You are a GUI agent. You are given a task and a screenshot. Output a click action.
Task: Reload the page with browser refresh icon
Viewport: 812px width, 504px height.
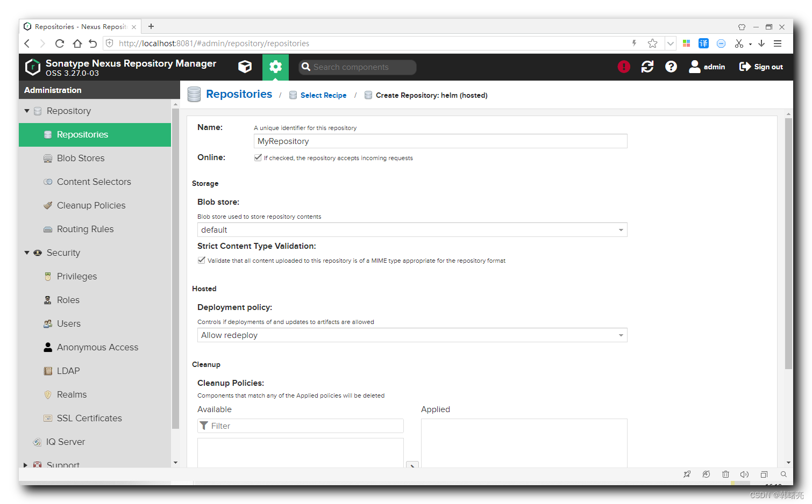(x=60, y=44)
